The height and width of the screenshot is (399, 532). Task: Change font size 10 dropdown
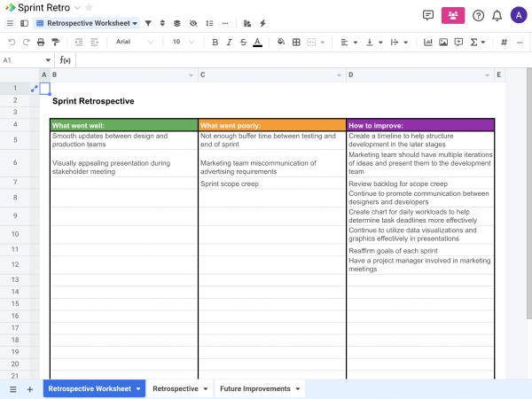point(184,42)
